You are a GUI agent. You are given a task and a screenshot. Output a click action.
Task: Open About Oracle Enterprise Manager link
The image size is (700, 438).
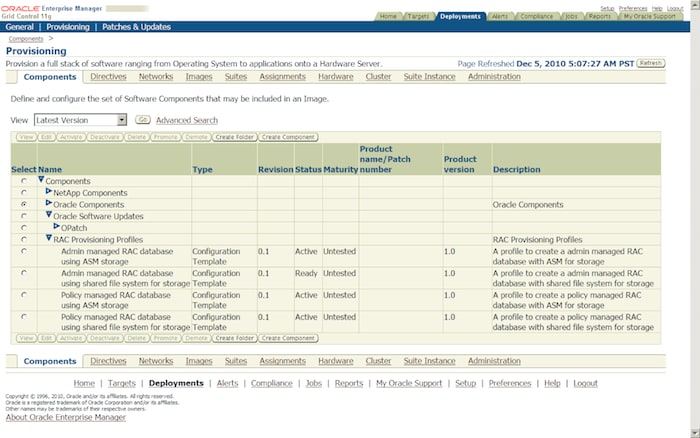coord(66,417)
